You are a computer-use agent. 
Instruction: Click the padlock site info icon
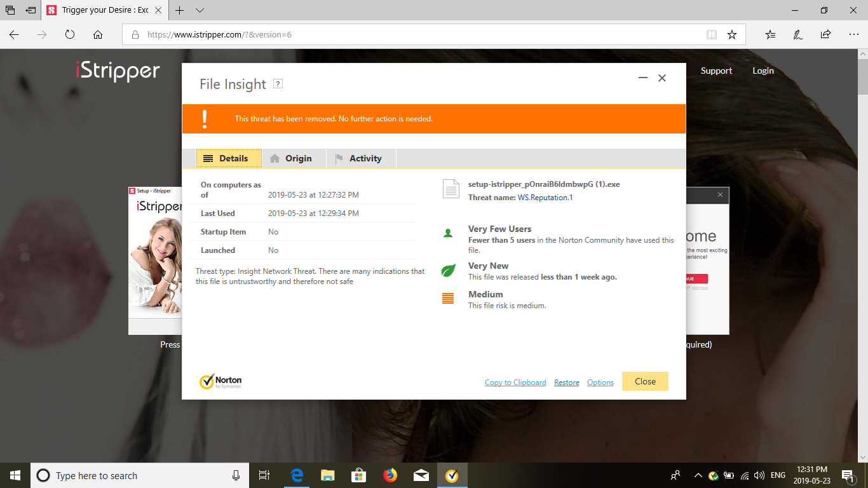[135, 35]
